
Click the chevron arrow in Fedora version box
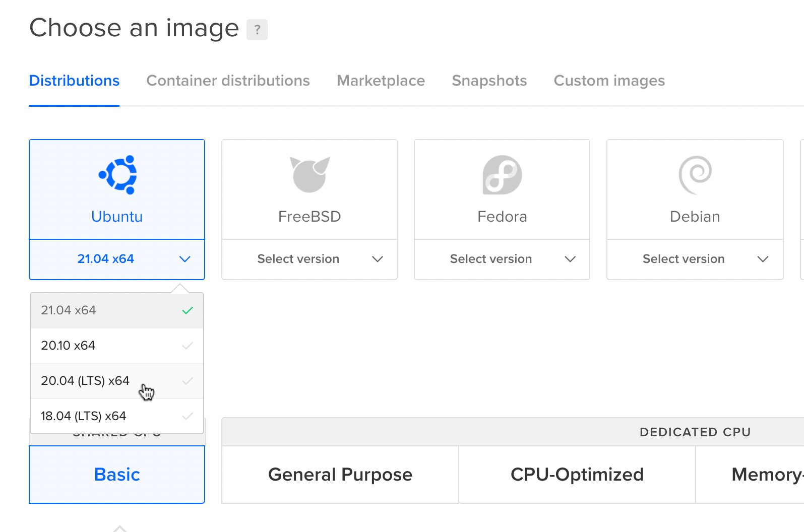pyautogui.click(x=570, y=259)
